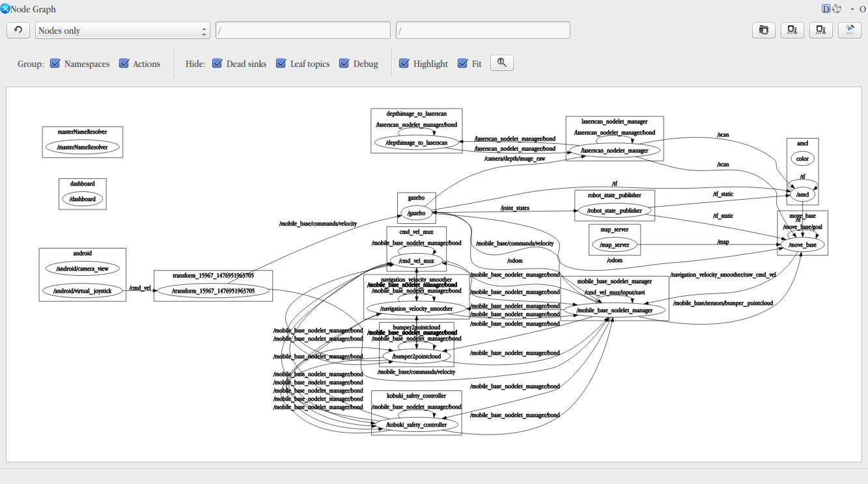
Task: Click the magnifier fit-in-view icon
Action: point(502,62)
